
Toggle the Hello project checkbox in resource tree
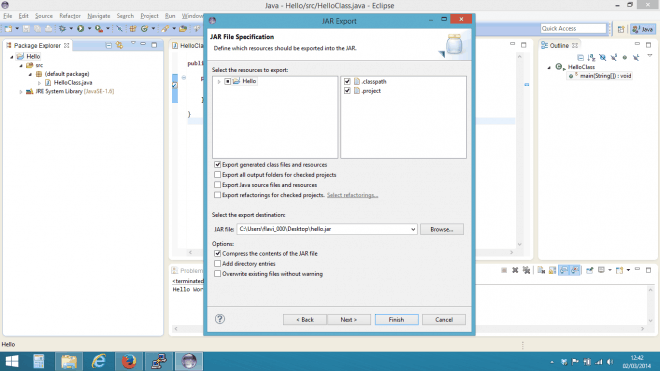tap(227, 81)
